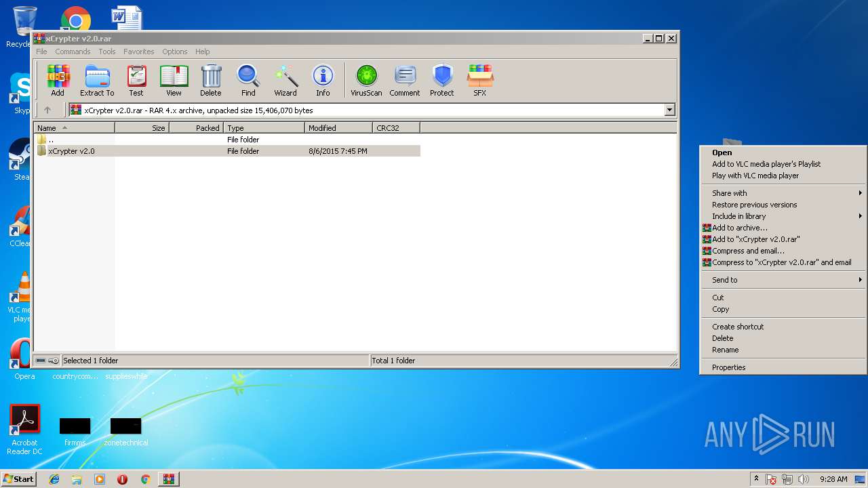Open the Options menu
The width and height of the screenshot is (868, 488).
tap(174, 52)
